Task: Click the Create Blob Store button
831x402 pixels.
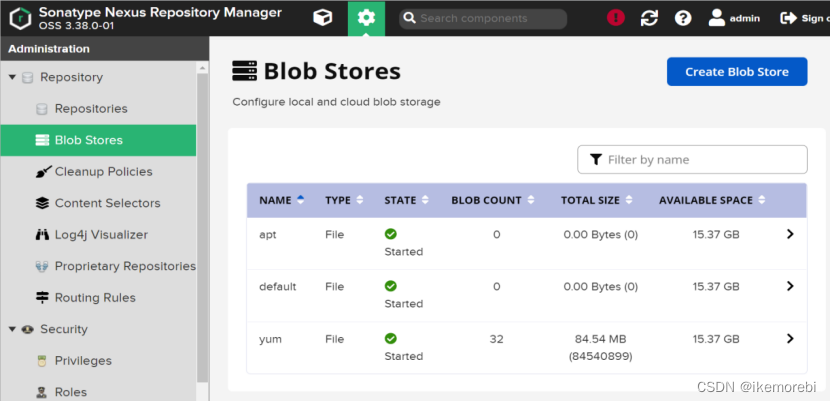Action: tap(737, 72)
